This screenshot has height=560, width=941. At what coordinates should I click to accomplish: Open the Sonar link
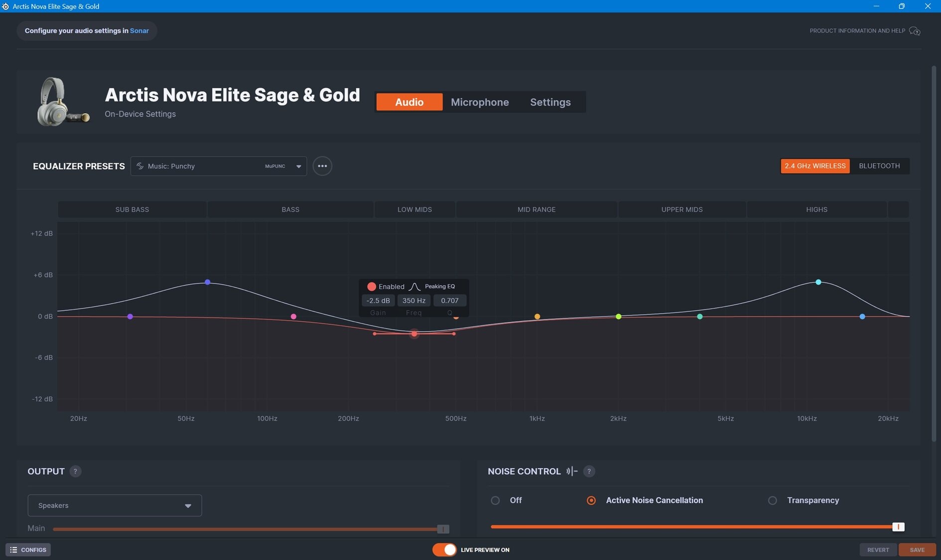tap(139, 31)
